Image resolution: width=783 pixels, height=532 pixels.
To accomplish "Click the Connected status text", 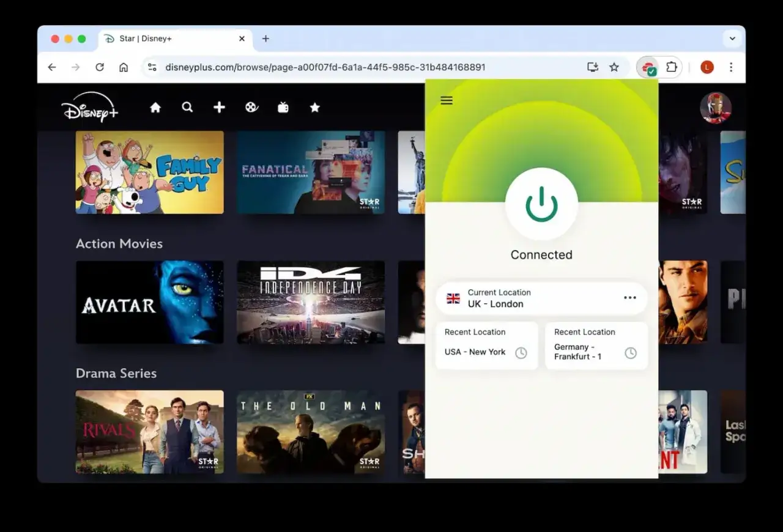I will (541, 255).
